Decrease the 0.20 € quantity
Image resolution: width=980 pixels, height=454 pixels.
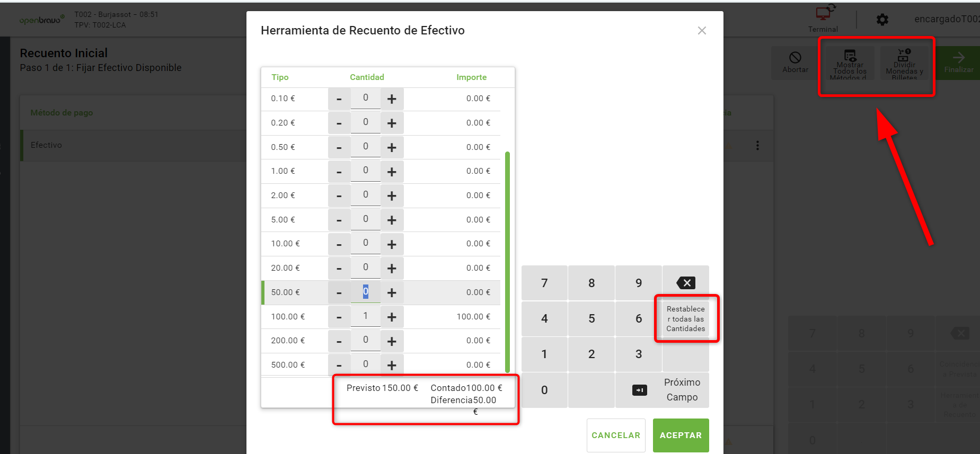click(339, 123)
